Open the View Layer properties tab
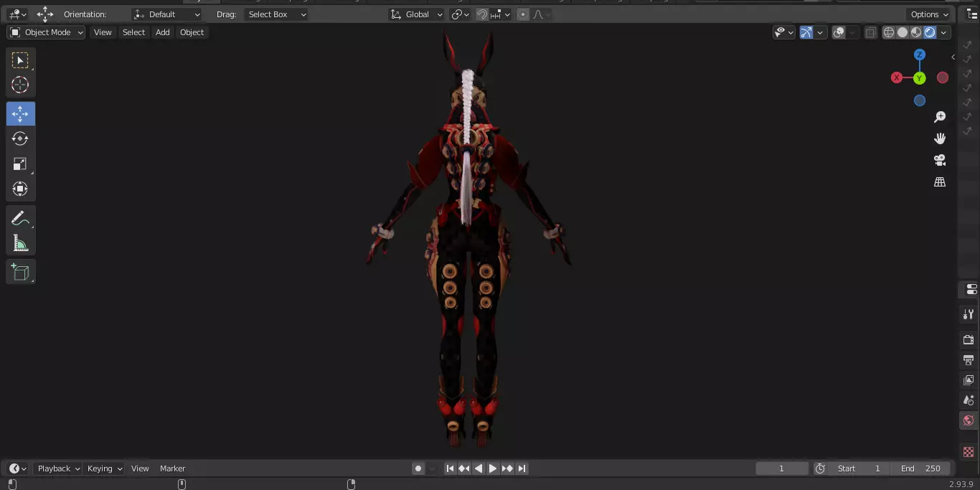Viewport: 980px width, 490px height. point(969,380)
